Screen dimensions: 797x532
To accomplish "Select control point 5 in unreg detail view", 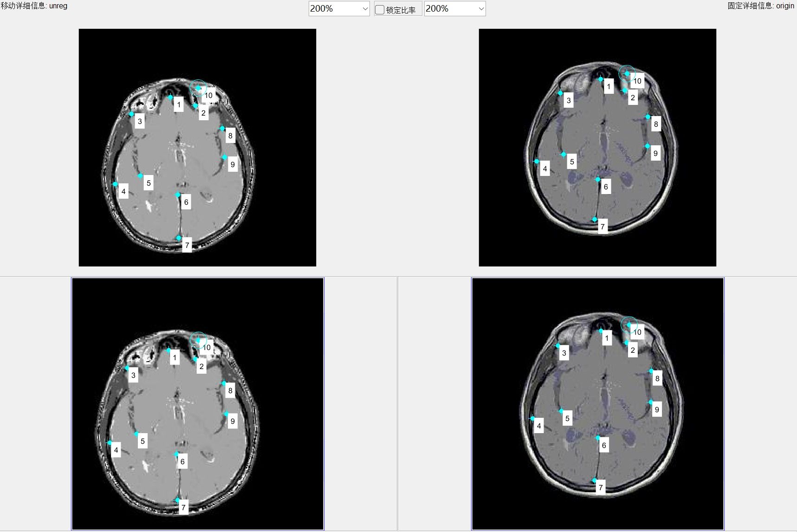I will point(140,176).
